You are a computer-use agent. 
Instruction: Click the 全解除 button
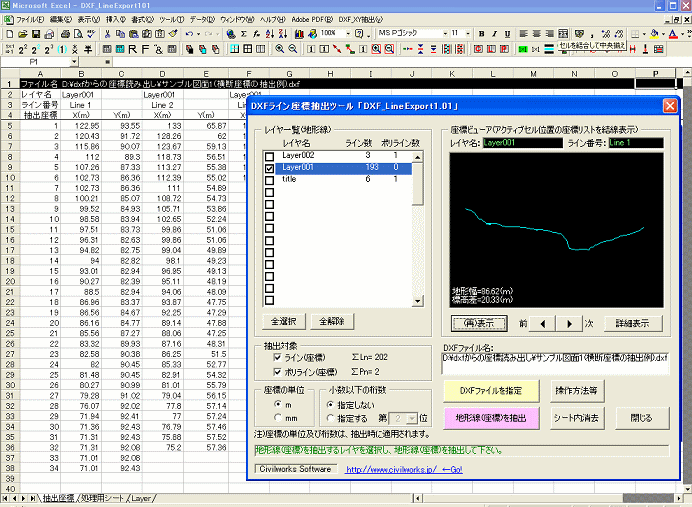[x=332, y=321]
